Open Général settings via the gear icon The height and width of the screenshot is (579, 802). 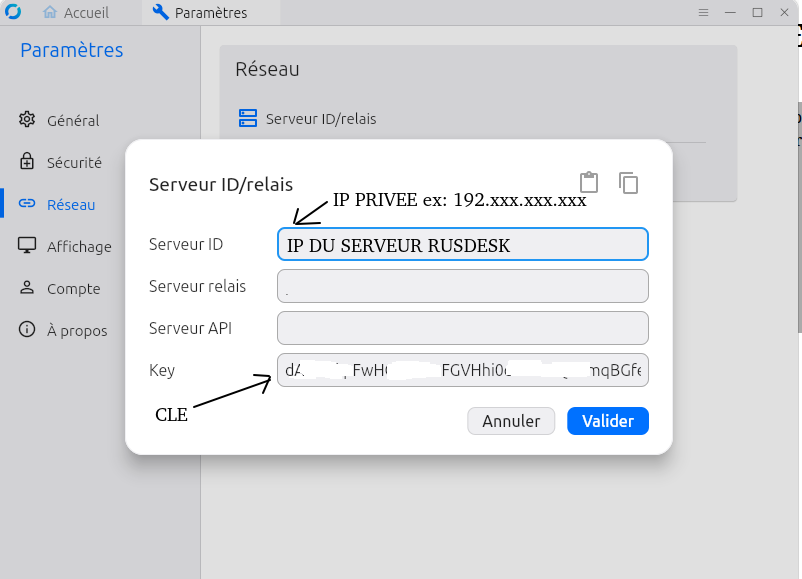coord(28,120)
